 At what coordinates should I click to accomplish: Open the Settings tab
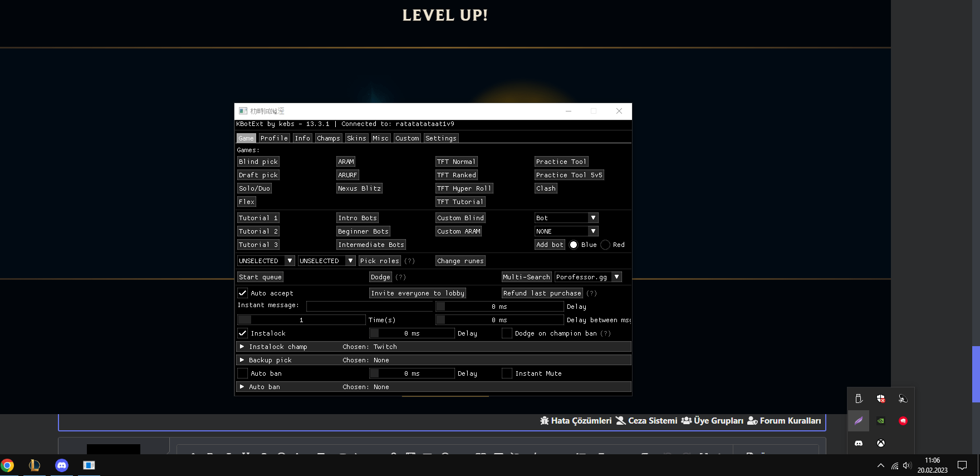pos(441,138)
